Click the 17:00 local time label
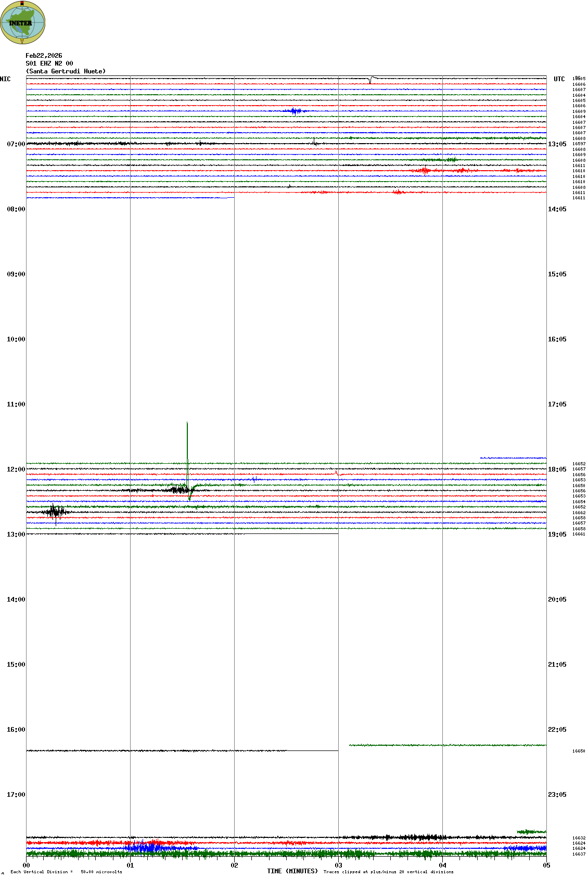 coord(16,795)
